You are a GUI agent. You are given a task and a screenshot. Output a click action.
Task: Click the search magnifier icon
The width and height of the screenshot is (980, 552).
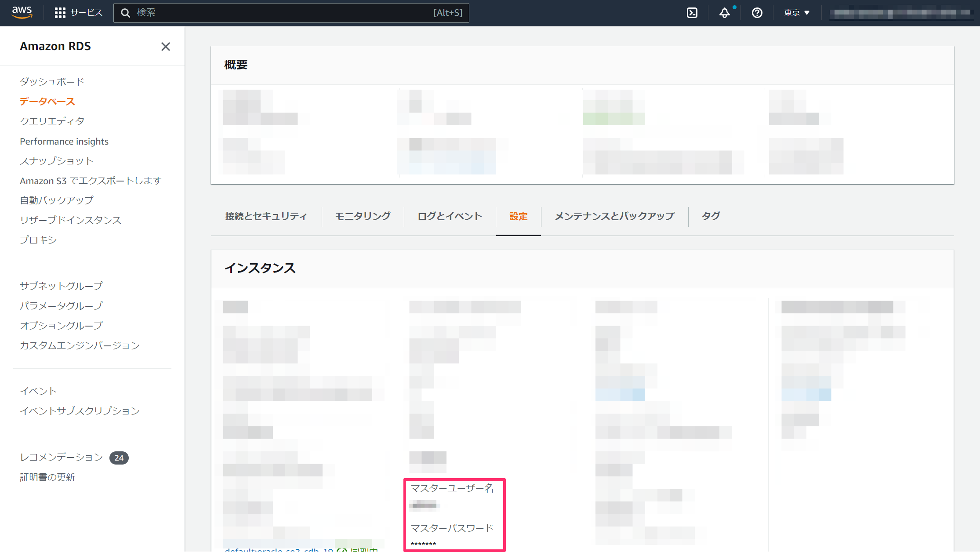click(126, 13)
